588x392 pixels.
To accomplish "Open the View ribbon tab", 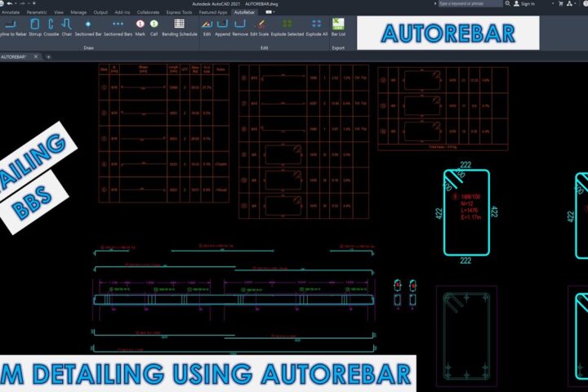I will tap(59, 12).
